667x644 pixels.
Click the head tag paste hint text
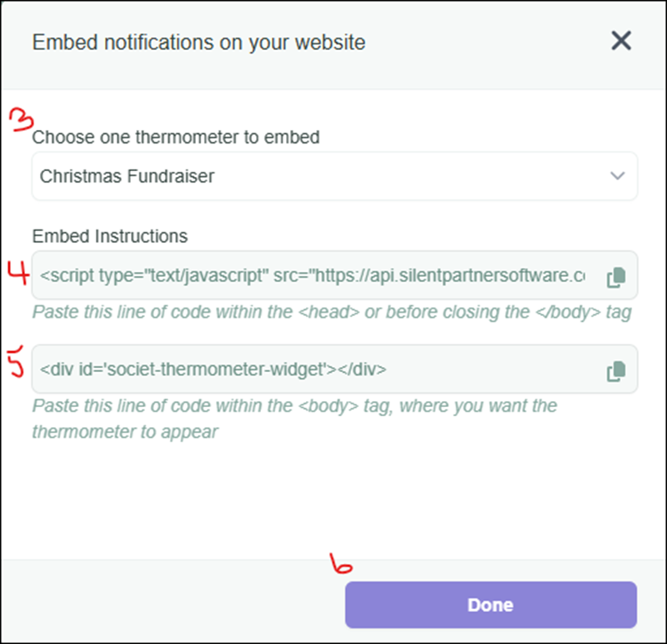[331, 313]
